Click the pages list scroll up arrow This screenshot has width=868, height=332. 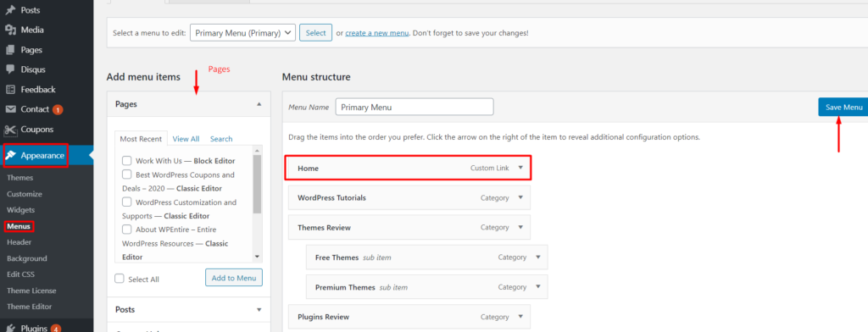click(257, 151)
